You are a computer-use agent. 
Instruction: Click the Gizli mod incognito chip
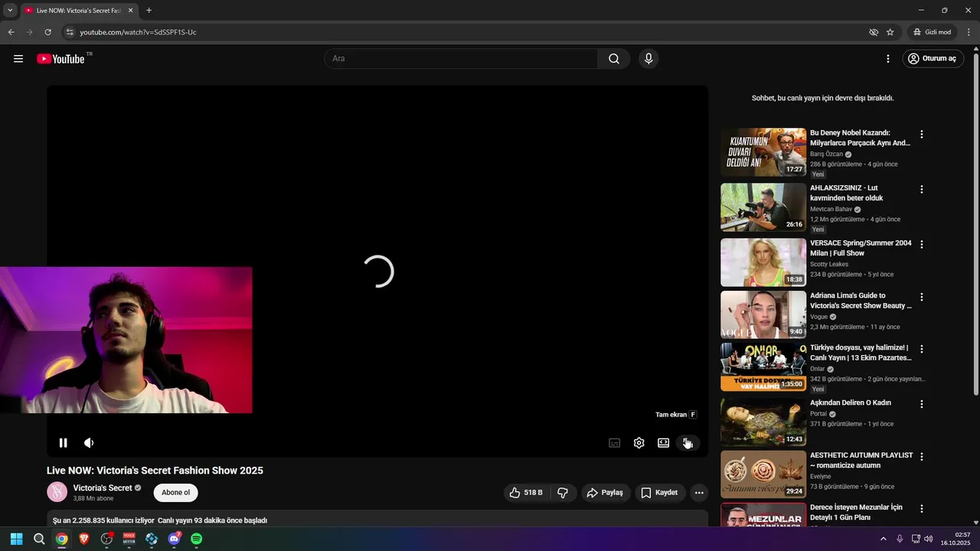[x=932, y=32]
